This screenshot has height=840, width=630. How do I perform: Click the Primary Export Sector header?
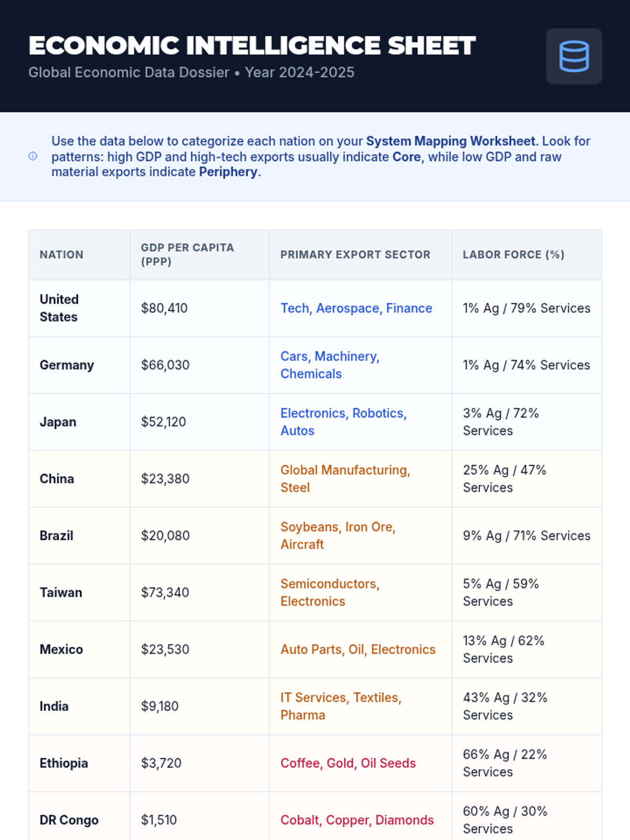[355, 255]
